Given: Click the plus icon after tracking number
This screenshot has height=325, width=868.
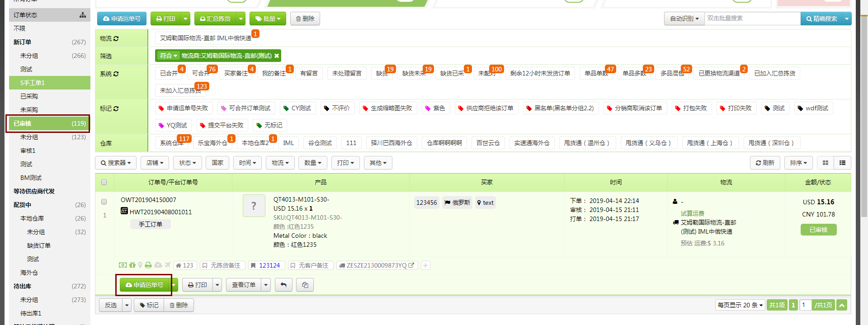Looking at the screenshot, I should (x=425, y=265).
